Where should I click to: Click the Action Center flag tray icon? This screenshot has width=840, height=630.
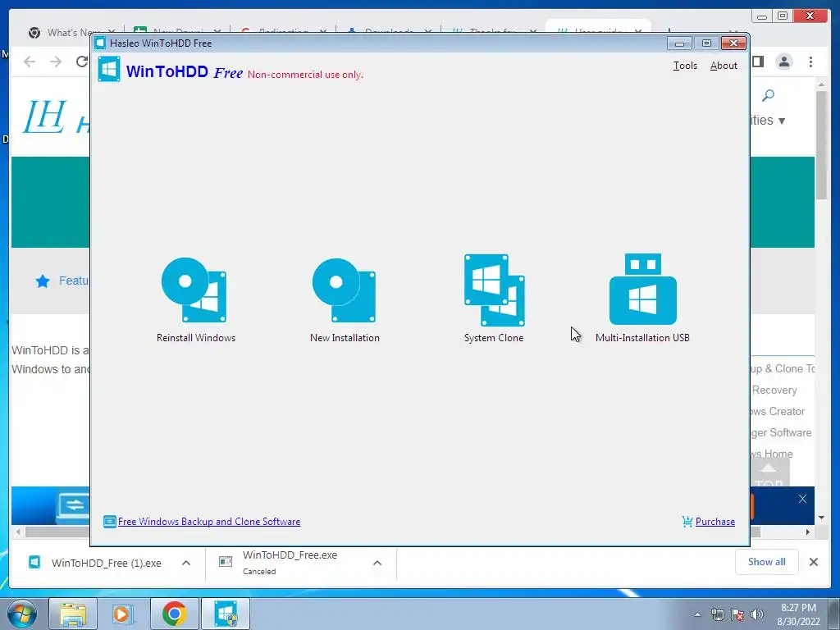pyautogui.click(x=737, y=614)
